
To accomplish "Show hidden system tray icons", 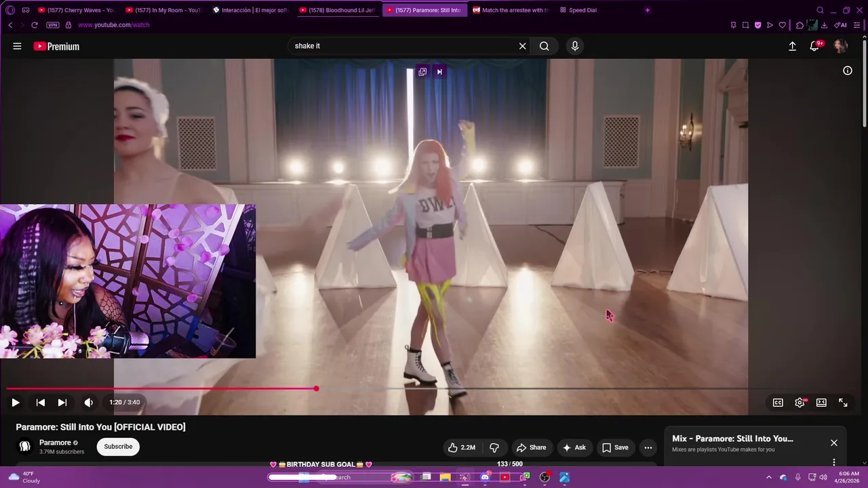I will [768, 477].
